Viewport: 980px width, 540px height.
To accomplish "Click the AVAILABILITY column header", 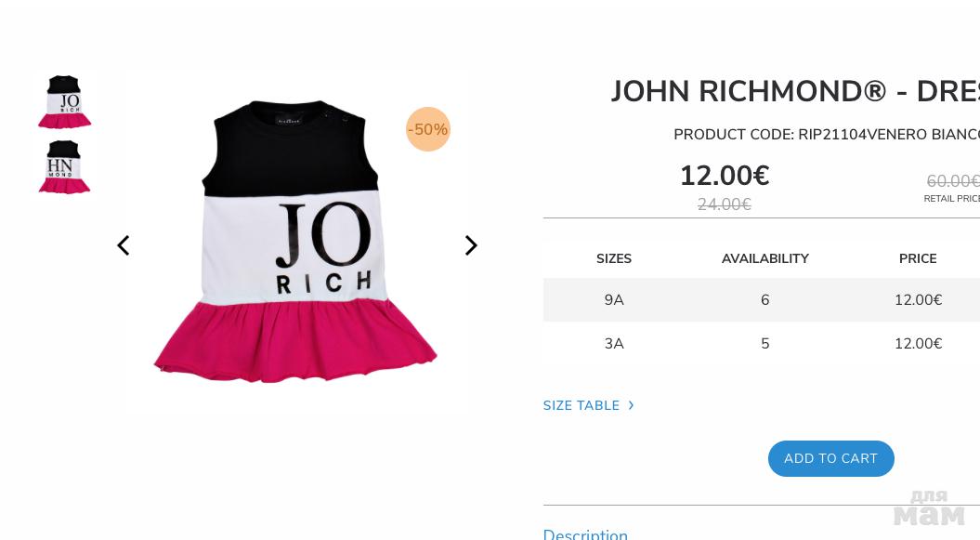I will coord(765,258).
